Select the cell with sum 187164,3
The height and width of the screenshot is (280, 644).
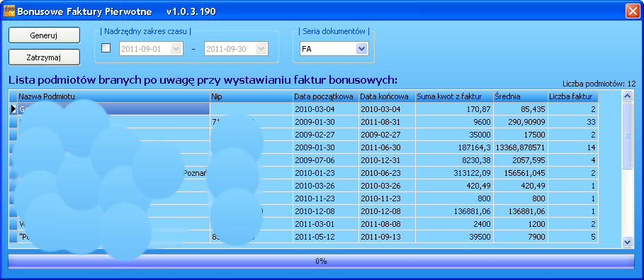[x=454, y=147]
